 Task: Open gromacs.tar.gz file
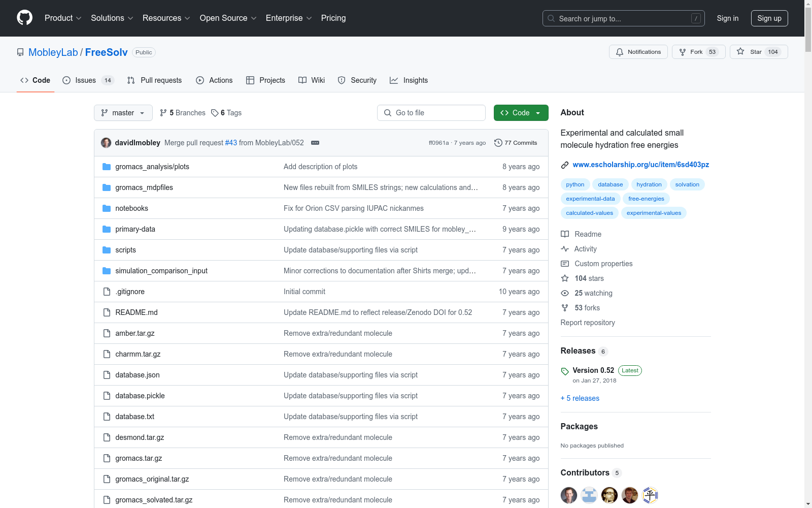[139, 458]
